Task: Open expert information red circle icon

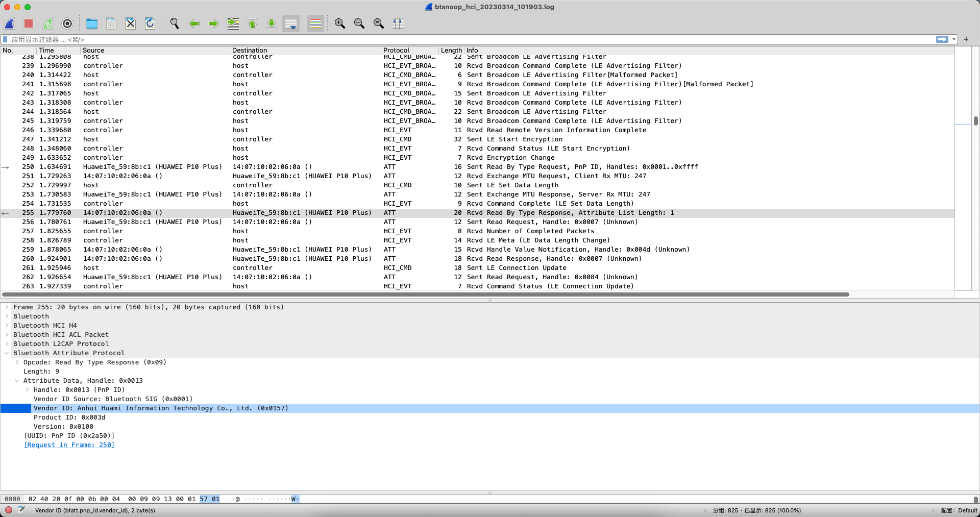Action: click(x=9, y=510)
